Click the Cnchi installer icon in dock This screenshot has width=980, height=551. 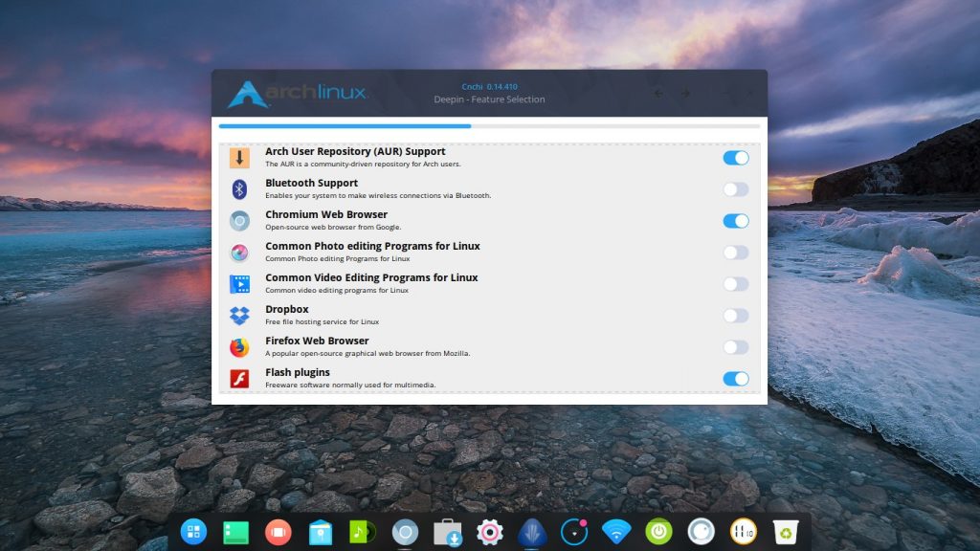point(532,532)
